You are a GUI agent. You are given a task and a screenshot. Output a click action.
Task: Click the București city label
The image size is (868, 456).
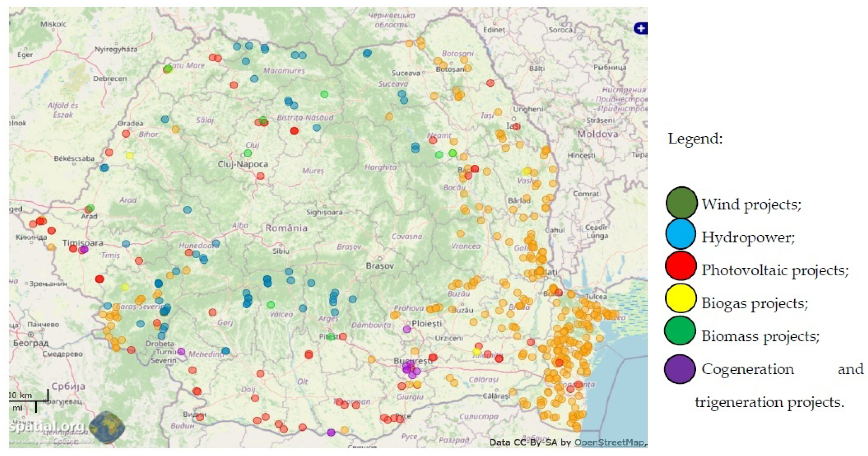click(x=413, y=361)
